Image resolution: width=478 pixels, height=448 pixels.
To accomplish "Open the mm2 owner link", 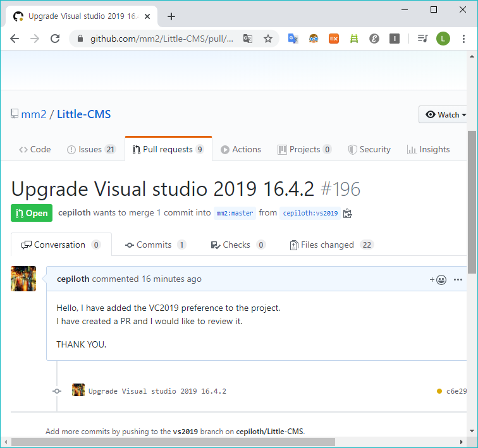I will pos(34,114).
